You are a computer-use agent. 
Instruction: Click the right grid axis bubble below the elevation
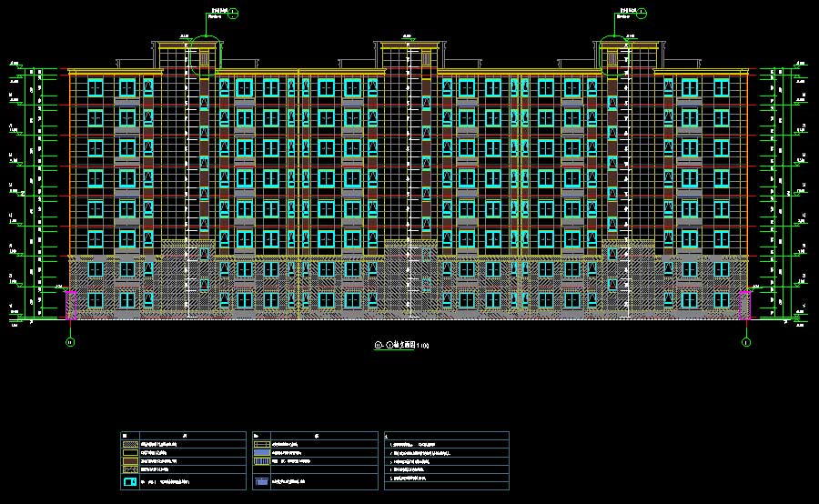[746, 343]
